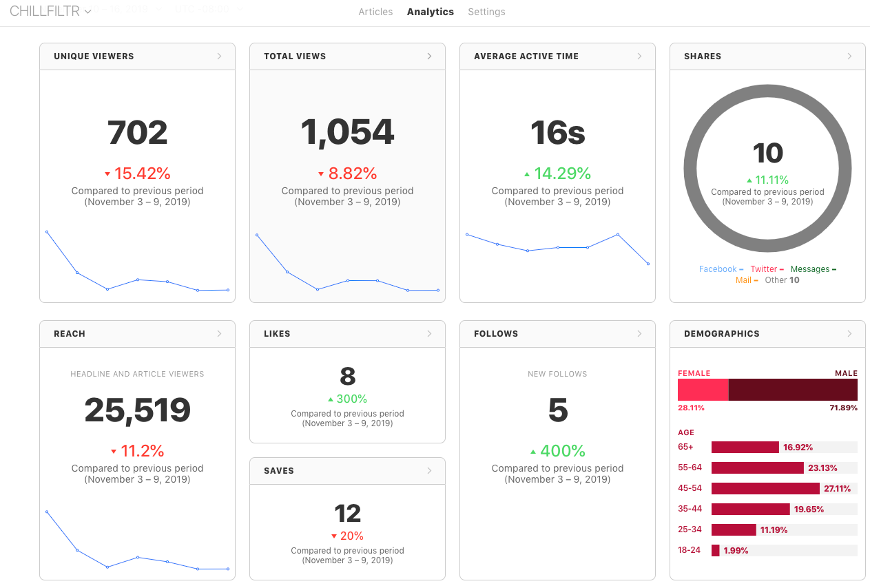This screenshot has height=588, width=870.
Task: Expand Unique Viewers card via its chevron
Action: coord(220,56)
